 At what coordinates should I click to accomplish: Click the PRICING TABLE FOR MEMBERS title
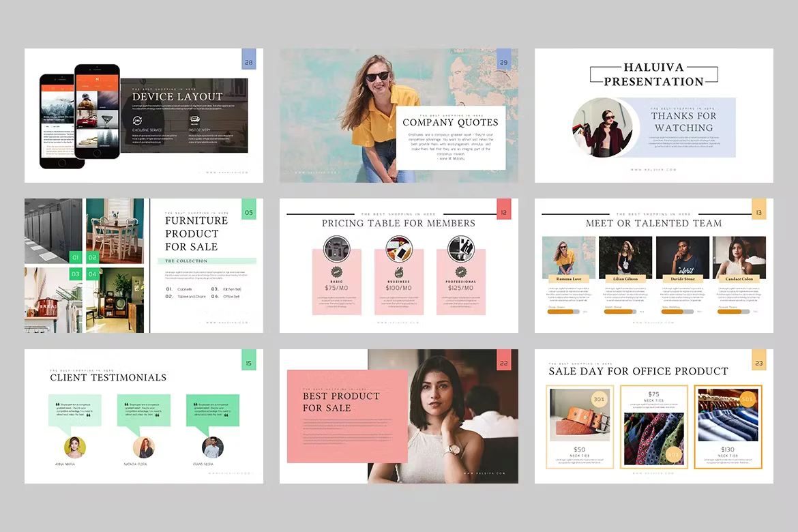click(399, 224)
